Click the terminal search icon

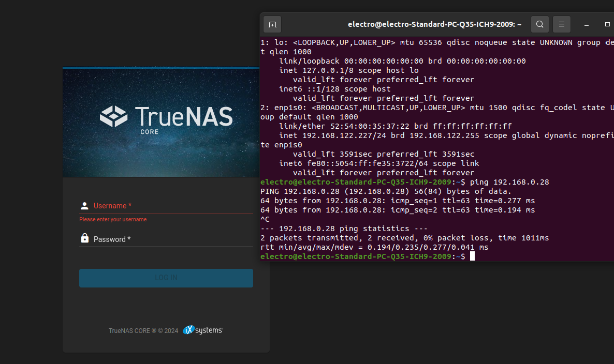(x=539, y=25)
